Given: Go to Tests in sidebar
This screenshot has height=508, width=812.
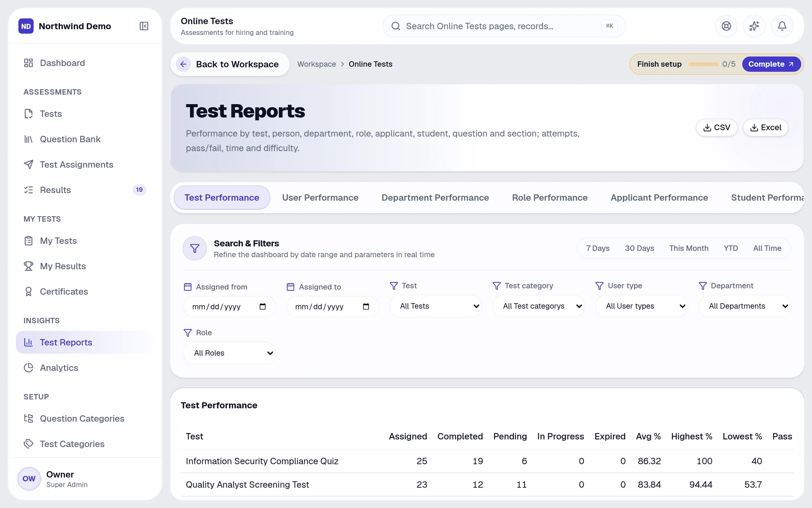Looking at the screenshot, I should [85, 114].
